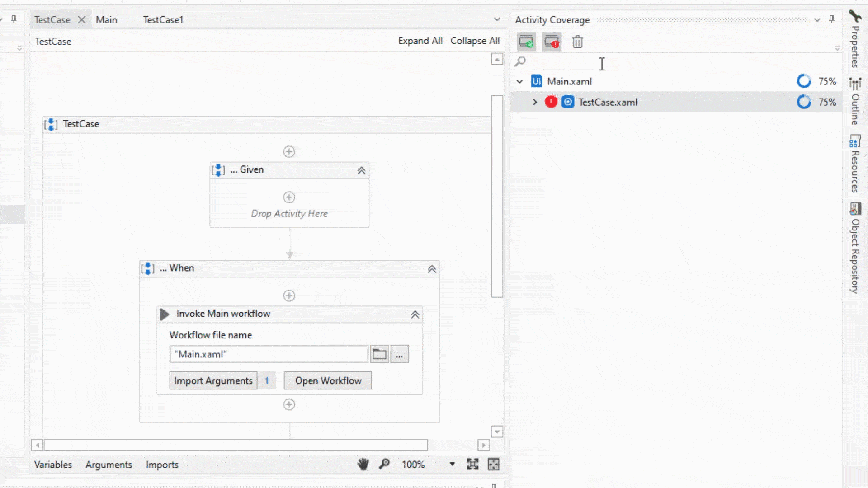The height and width of the screenshot is (488, 868).
Task: Open the 100% zoom level dropdown
Action: point(452,465)
